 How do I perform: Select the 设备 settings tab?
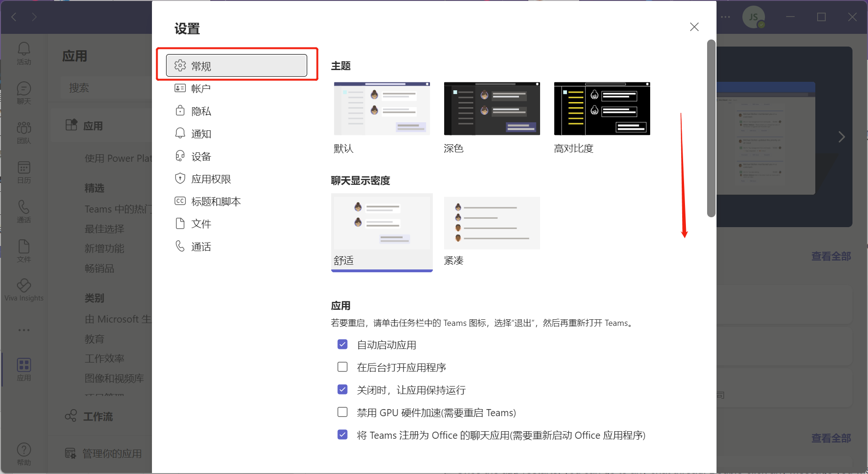click(x=202, y=156)
